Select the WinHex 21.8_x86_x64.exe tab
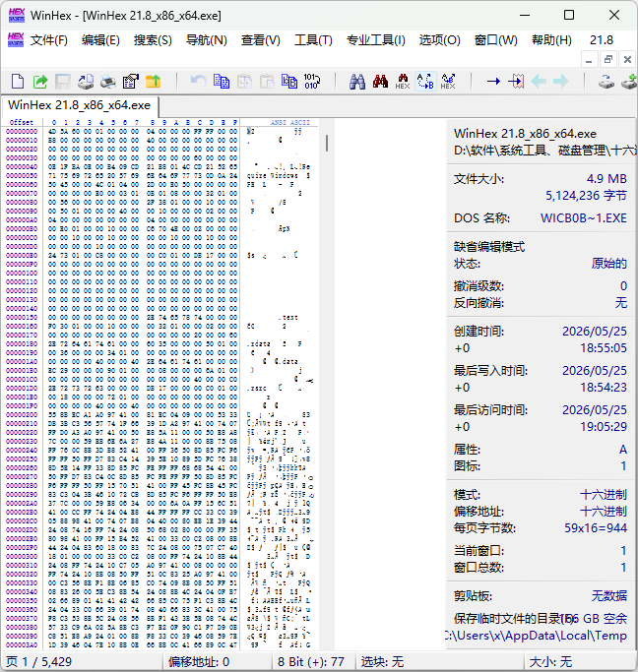Viewport: 638px width, 672px height. click(x=80, y=105)
